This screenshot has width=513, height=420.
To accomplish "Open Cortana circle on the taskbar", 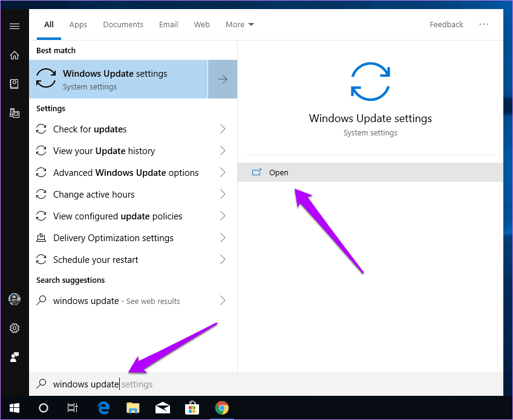I will click(x=44, y=408).
